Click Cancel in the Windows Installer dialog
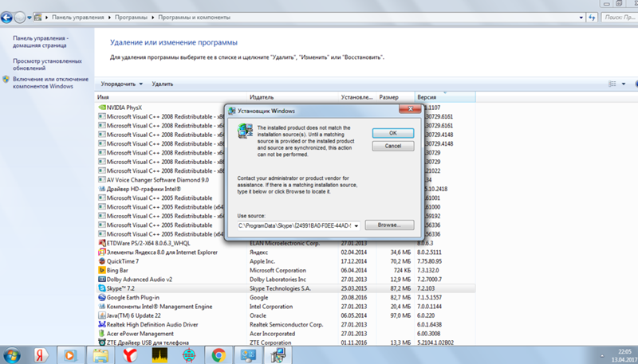Screen dimensions: 638x364 coord(393,146)
